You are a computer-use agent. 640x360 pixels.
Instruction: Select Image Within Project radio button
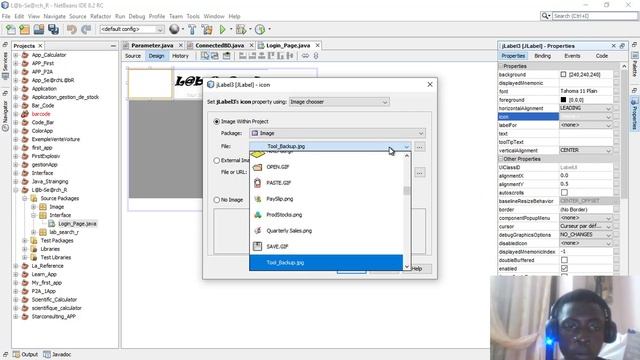point(217,122)
